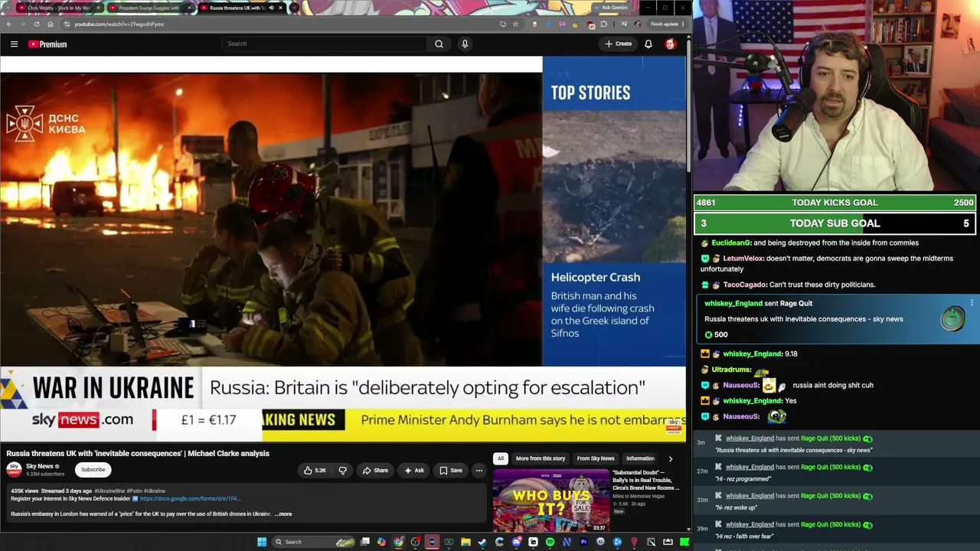Subscribe to Sky News channel
This screenshot has width=980, height=551.
coord(93,470)
